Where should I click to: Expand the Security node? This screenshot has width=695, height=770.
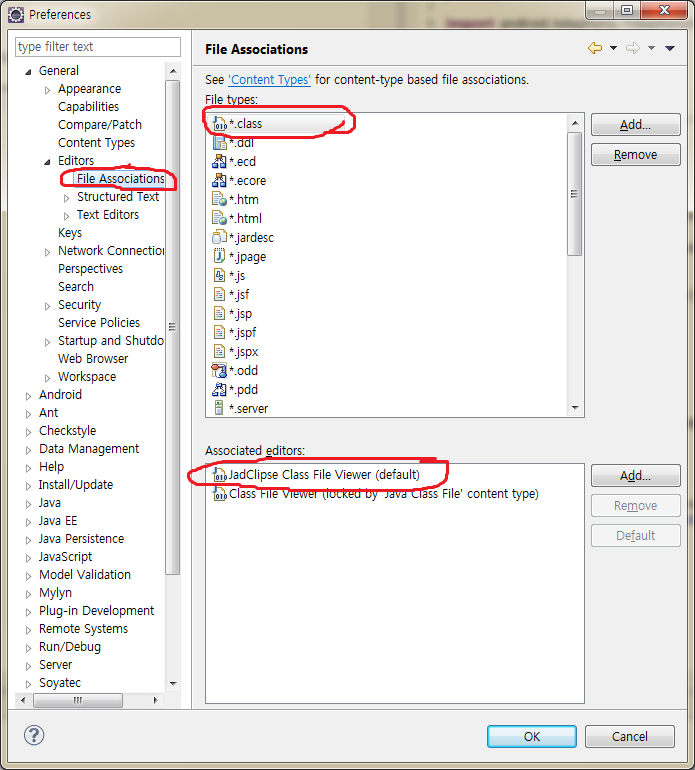pyautogui.click(x=48, y=306)
